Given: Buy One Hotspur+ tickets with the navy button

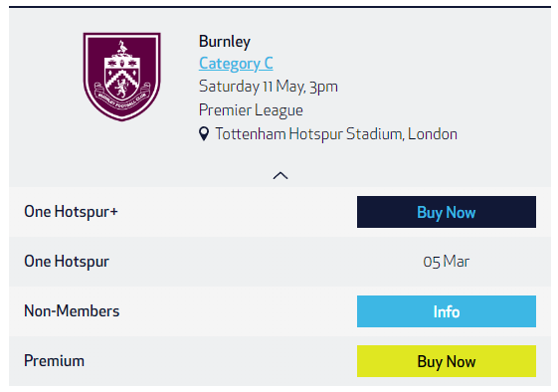Looking at the screenshot, I should tap(447, 212).
